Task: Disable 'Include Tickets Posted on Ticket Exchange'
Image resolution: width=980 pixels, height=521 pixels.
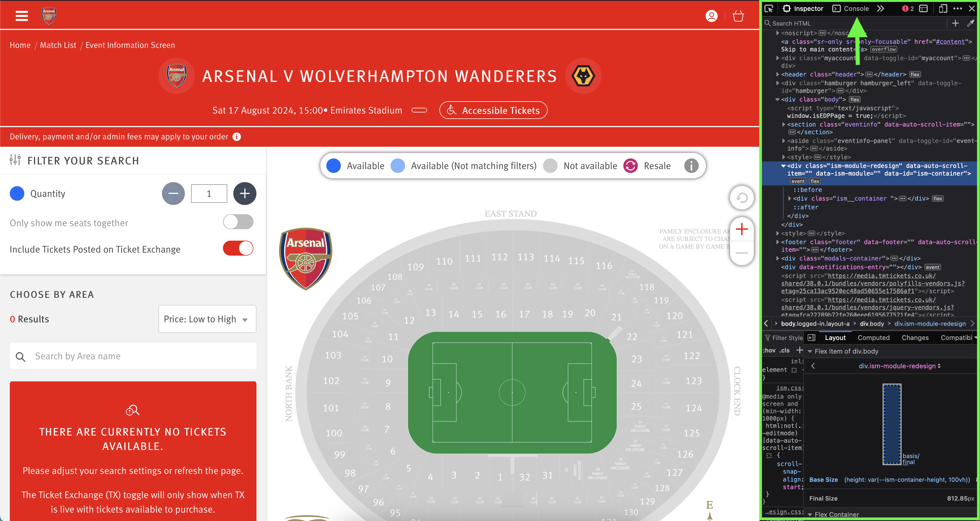Action: tap(238, 248)
